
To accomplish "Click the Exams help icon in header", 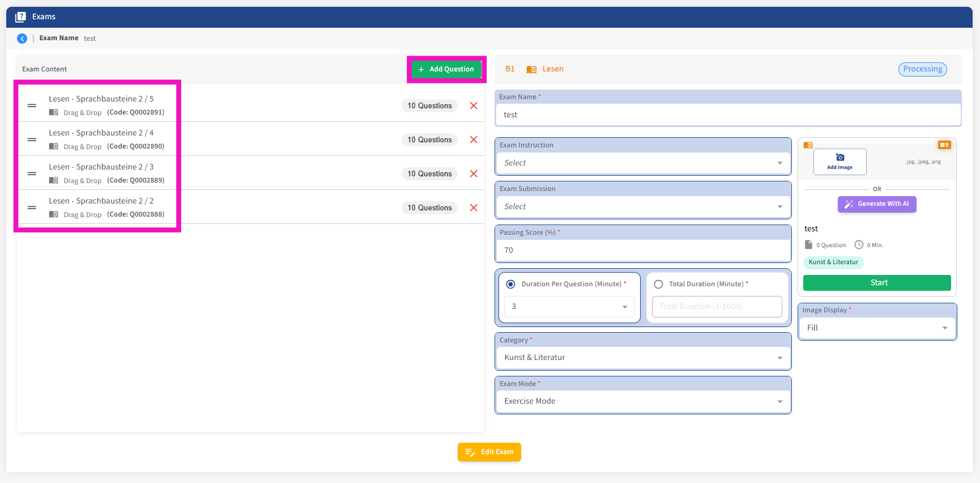I will coord(20,17).
